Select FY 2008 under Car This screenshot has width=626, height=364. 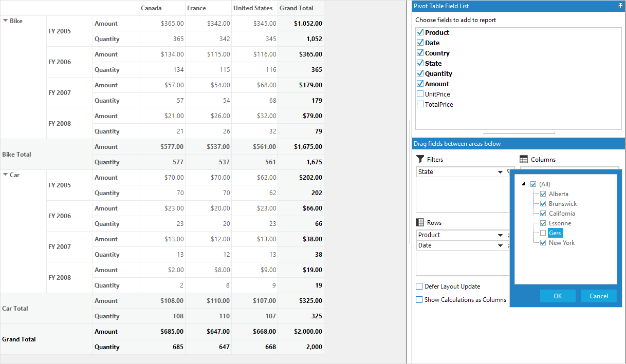tap(69, 277)
